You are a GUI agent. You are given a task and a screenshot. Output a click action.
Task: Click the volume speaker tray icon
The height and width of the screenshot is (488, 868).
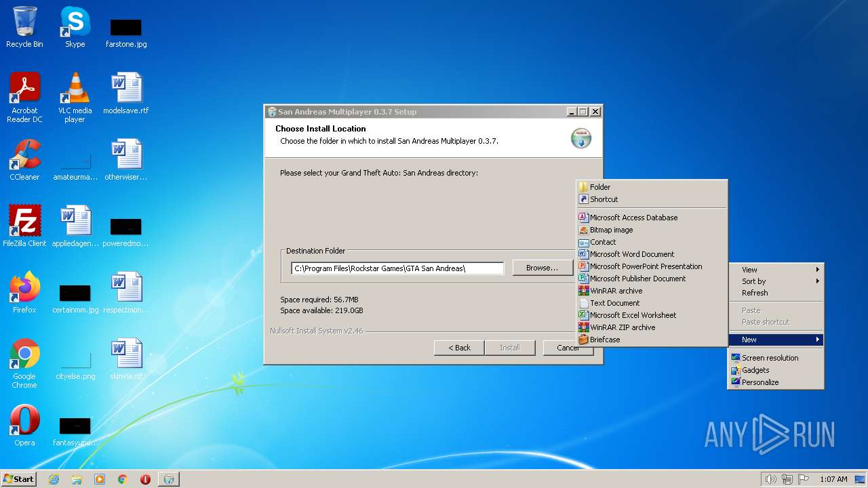pos(770,479)
